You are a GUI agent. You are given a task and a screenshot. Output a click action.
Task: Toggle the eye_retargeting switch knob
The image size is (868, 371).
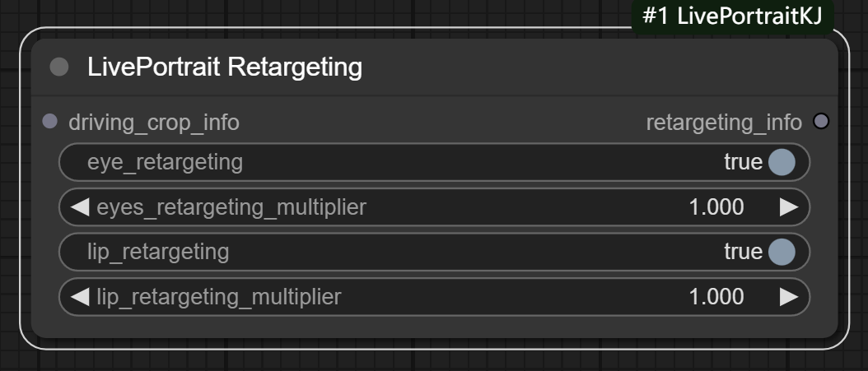coord(781,162)
